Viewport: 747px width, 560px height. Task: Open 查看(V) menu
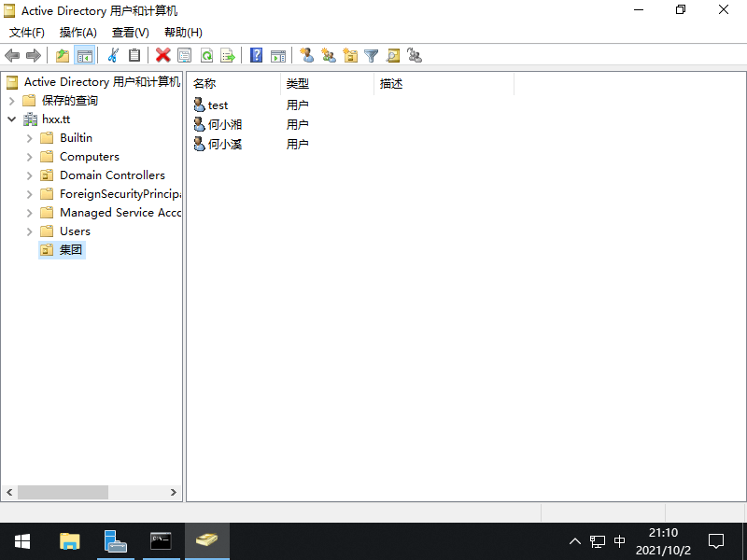point(130,33)
